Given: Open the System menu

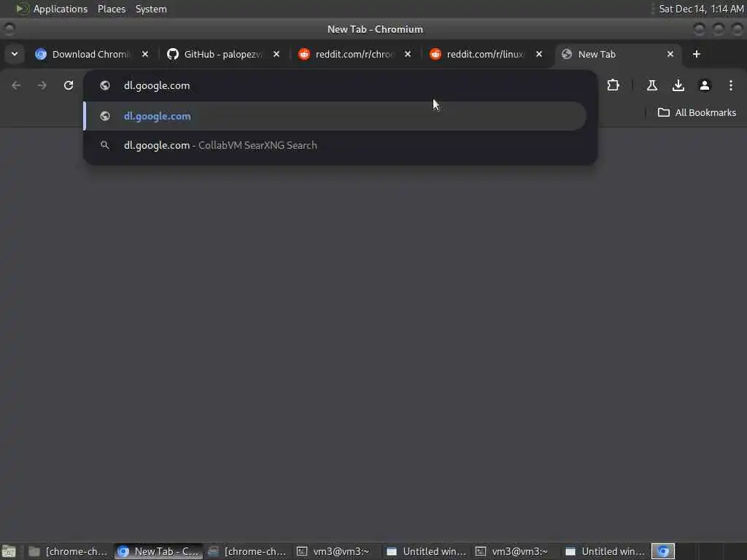Looking at the screenshot, I should 151,9.
